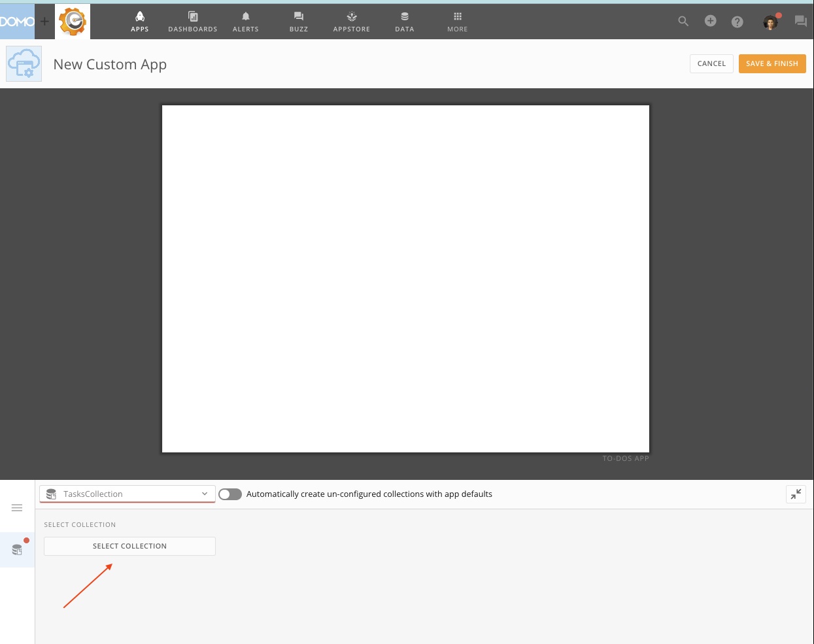The image size is (814, 644).
Task: Select the collections database sidebar icon
Action: [17, 550]
